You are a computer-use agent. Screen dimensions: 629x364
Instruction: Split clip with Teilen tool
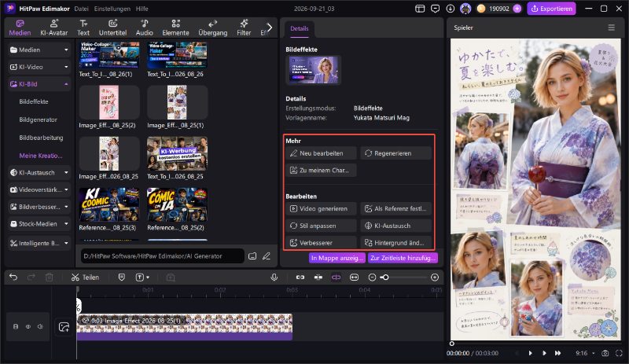(x=85, y=278)
